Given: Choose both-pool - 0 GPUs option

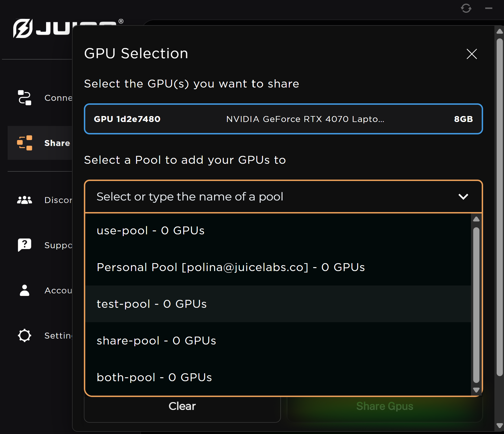Looking at the screenshot, I should pyautogui.click(x=278, y=377).
